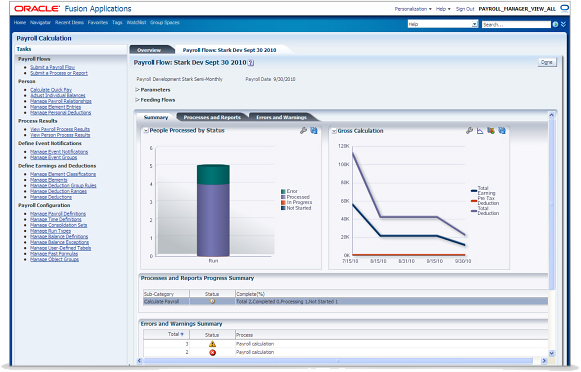Open Manage Deduction Ranges link
This screenshot has width=581, height=372.
59,191
